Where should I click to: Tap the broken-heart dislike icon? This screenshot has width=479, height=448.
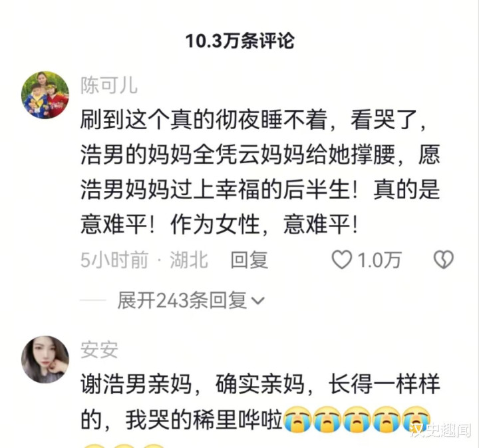tap(444, 260)
